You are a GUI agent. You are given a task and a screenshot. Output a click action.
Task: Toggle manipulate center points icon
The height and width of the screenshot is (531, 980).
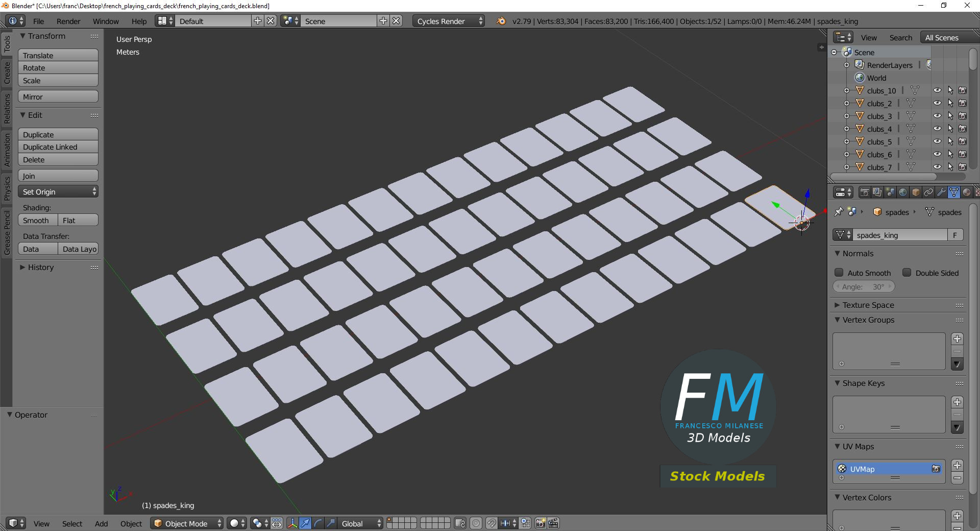(277, 523)
